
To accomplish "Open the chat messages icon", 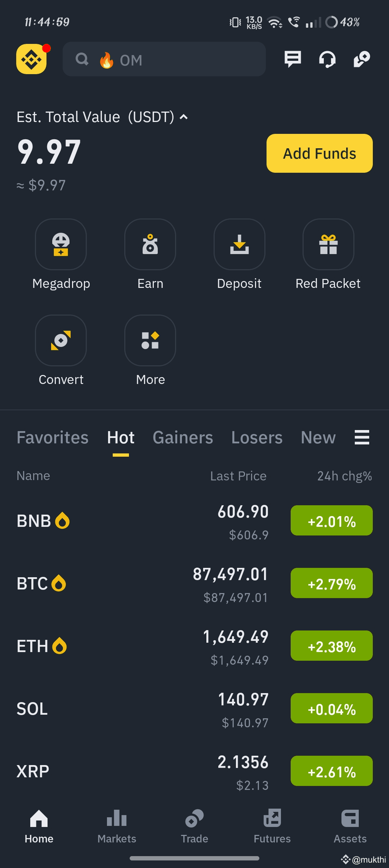I will (x=292, y=59).
